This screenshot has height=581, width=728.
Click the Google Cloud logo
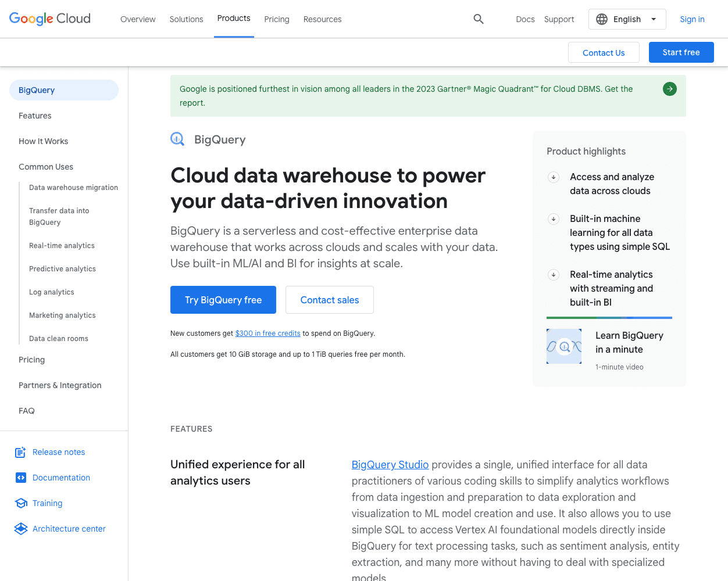(x=50, y=19)
